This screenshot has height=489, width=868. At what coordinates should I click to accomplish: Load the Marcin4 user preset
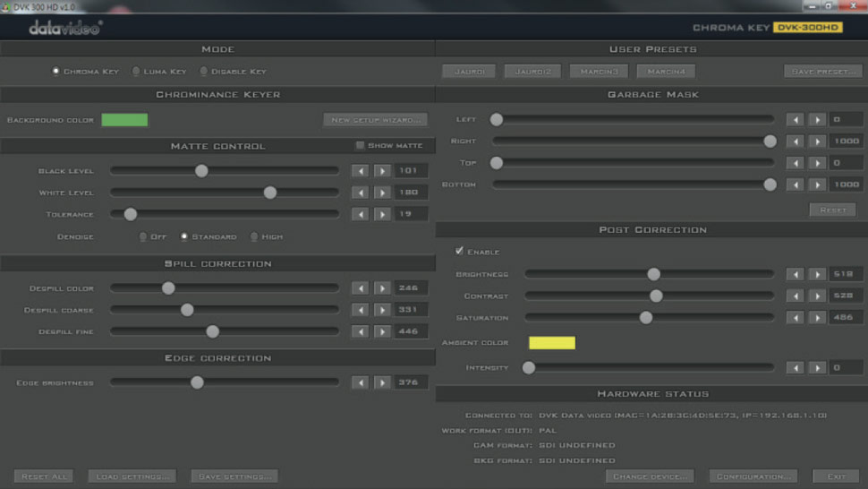(666, 72)
